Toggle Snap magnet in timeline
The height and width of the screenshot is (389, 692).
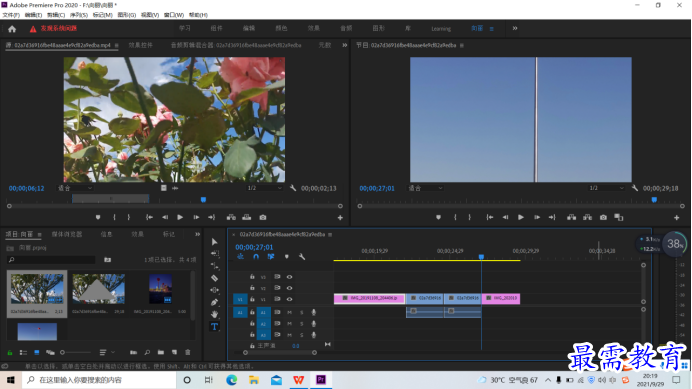click(x=256, y=257)
